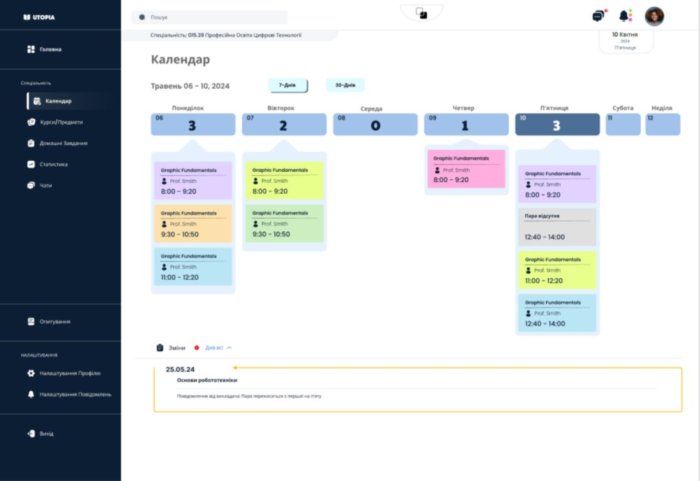This screenshot has height=481, width=700.
Task: Open the Чати sidebar icon
Action: 32,185
